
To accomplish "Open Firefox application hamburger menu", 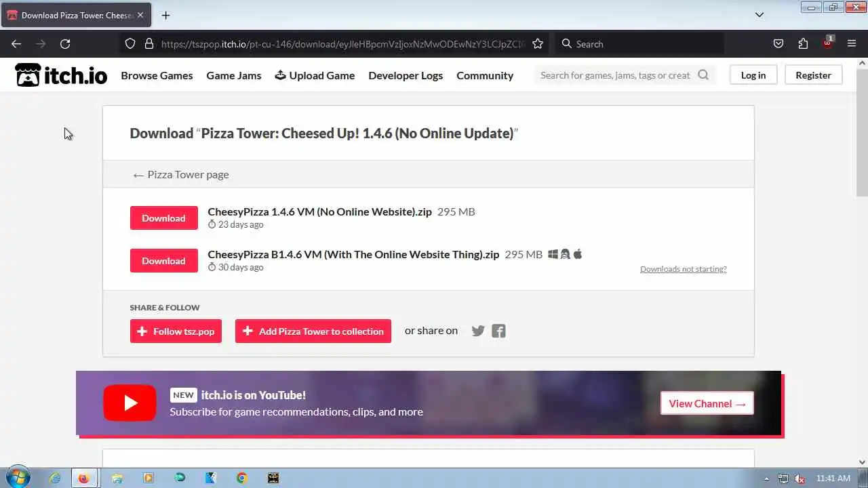I will click(x=852, y=44).
